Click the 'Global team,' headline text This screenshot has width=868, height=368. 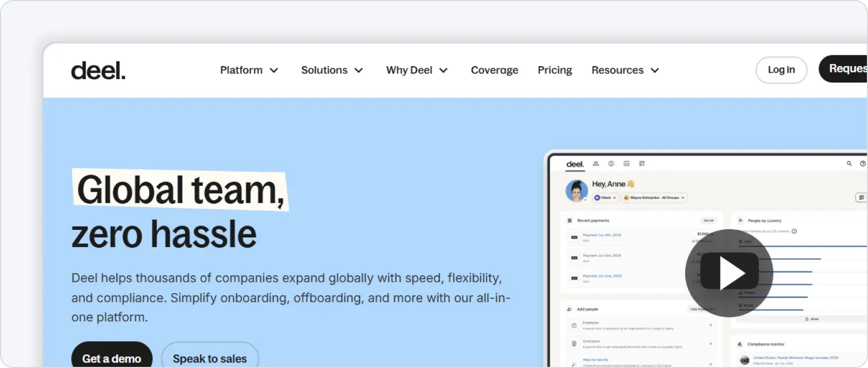[181, 190]
